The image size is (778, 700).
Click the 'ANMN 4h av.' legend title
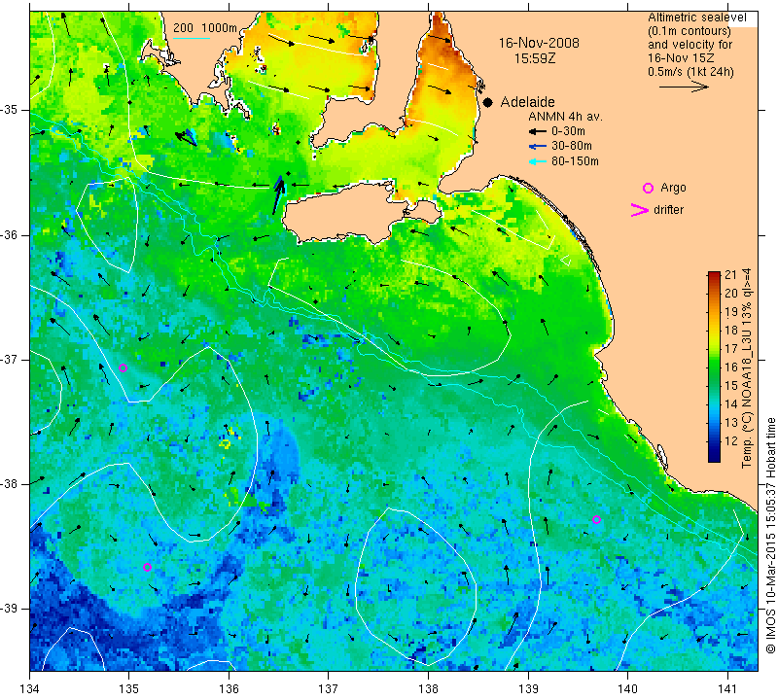click(x=565, y=117)
